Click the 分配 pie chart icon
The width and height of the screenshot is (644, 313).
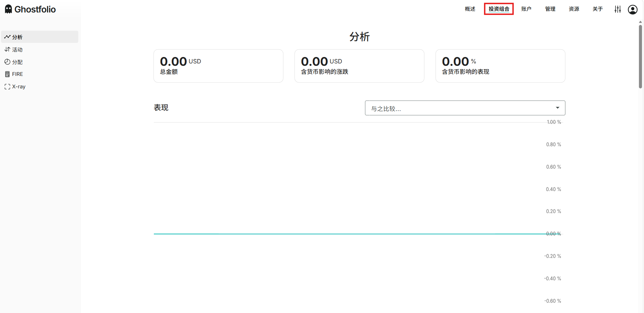coord(7,62)
